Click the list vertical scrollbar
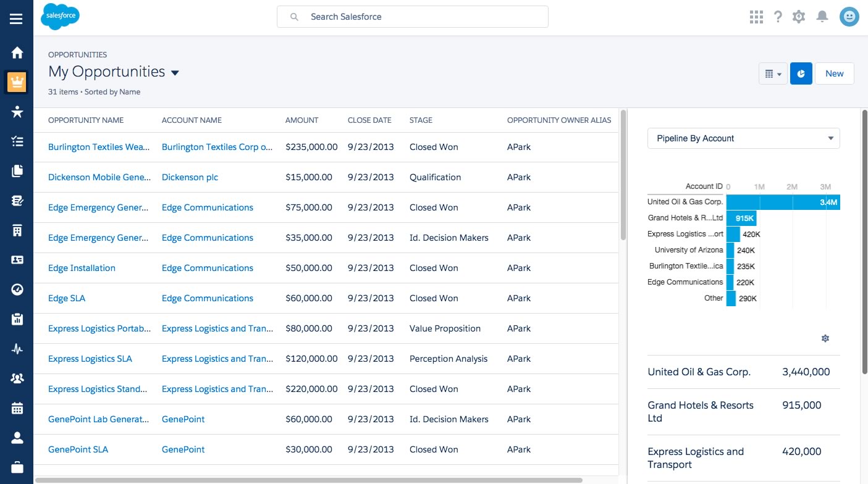Screen dimensions: 868x484 (623, 175)
